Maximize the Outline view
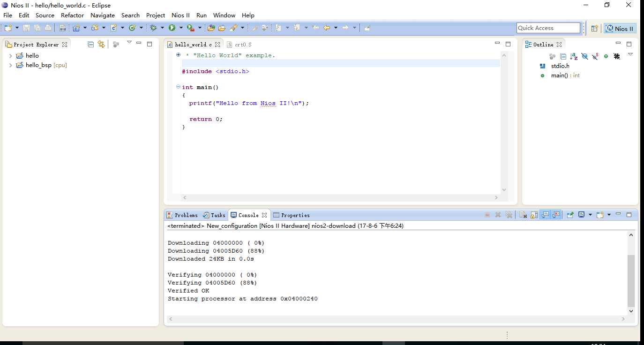The image size is (644, 345). pos(629,44)
